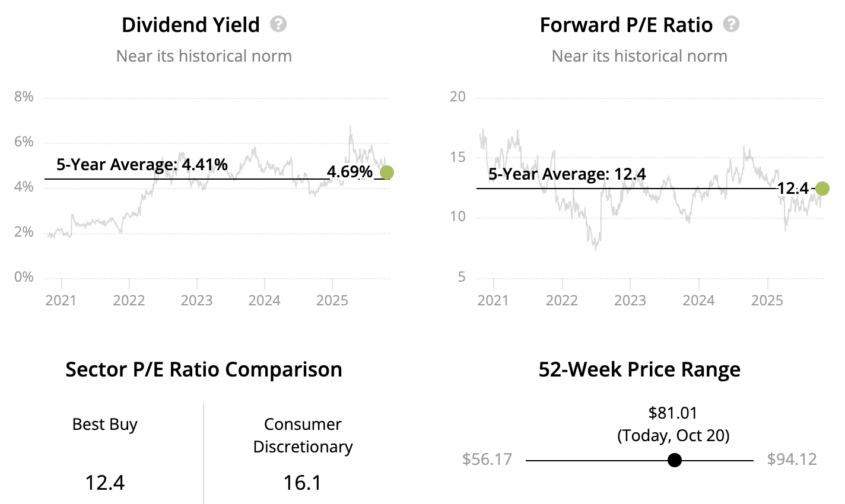This screenshot has height=504, width=845.
Task: Click the Sector P/E Ratio Comparison heading
Action: tap(204, 369)
